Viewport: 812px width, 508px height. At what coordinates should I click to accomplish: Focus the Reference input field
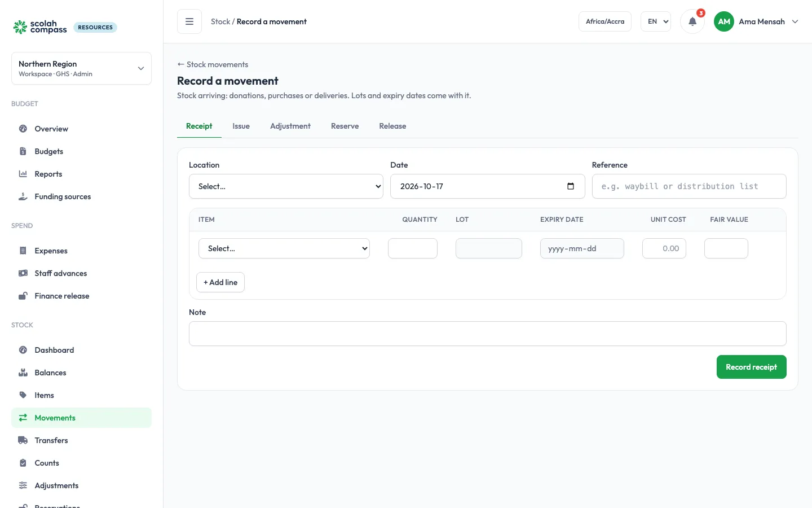point(689,186)
